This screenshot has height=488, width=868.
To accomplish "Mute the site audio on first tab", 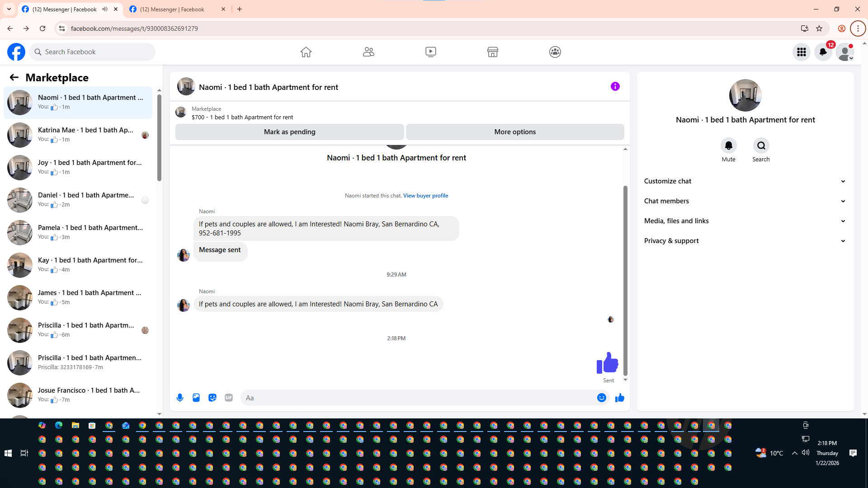I will (105, 9).
